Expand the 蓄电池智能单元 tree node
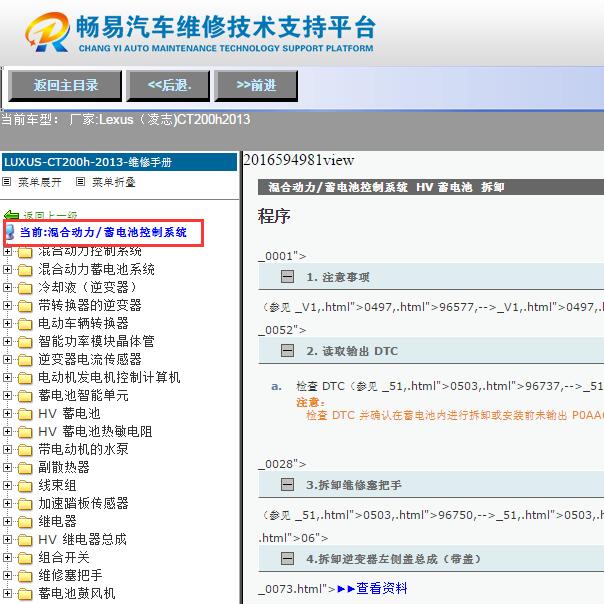 [7, 395]
